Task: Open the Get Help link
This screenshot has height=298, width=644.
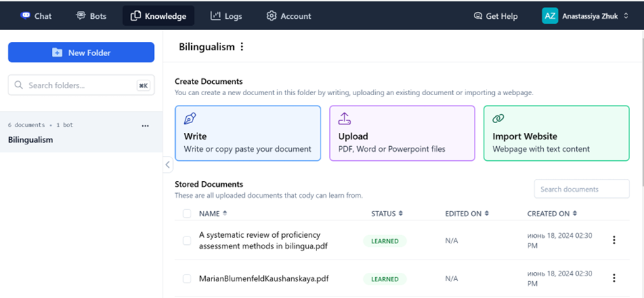Action: click(496, 16)
